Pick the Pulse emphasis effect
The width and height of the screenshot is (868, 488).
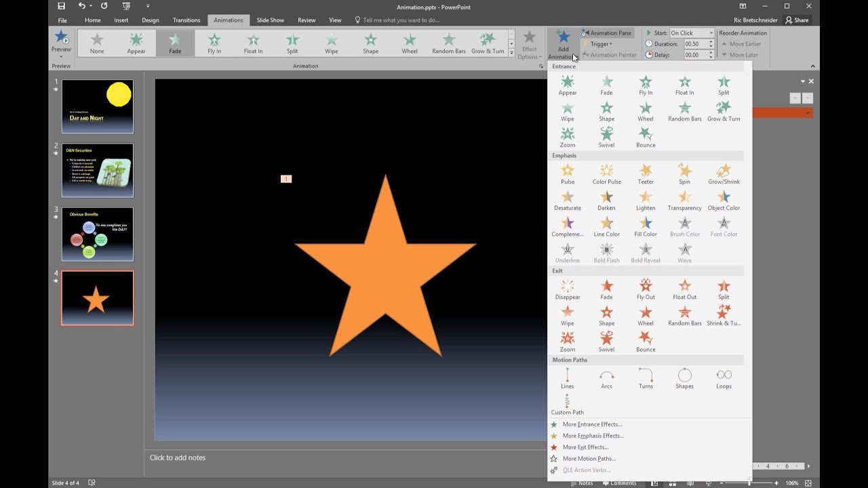point(568,174)
